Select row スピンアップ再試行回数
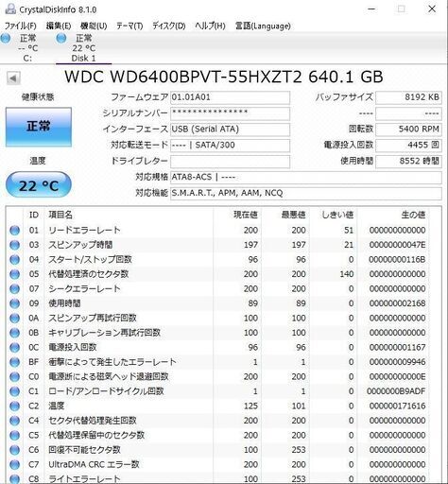Image resolution: width=448 pixels, height=484 pixels. [217, 319]
